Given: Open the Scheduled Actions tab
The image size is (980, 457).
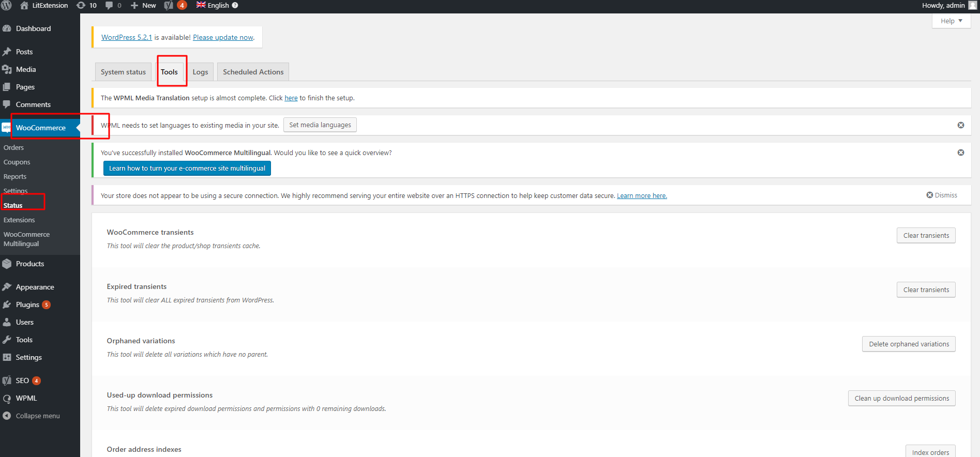Looking at the screenshot, I should [253, 72].
